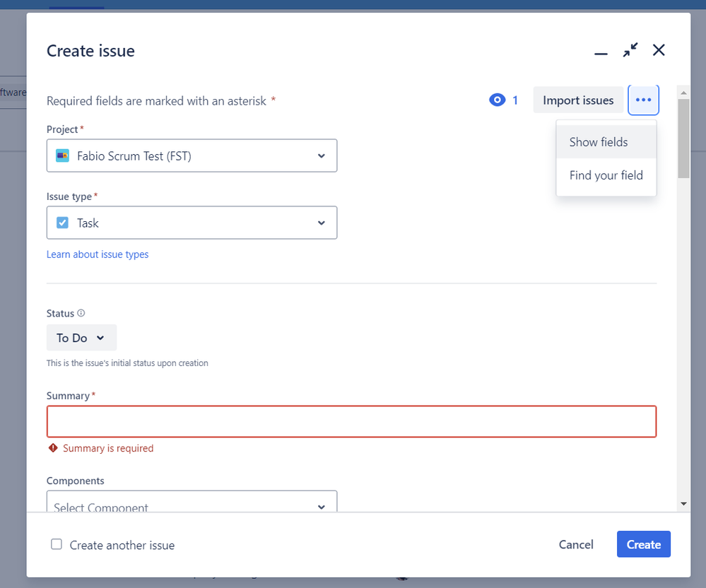706x588 pixels.
Task: Tick the Create another issue checkbox
Action: 57,544
